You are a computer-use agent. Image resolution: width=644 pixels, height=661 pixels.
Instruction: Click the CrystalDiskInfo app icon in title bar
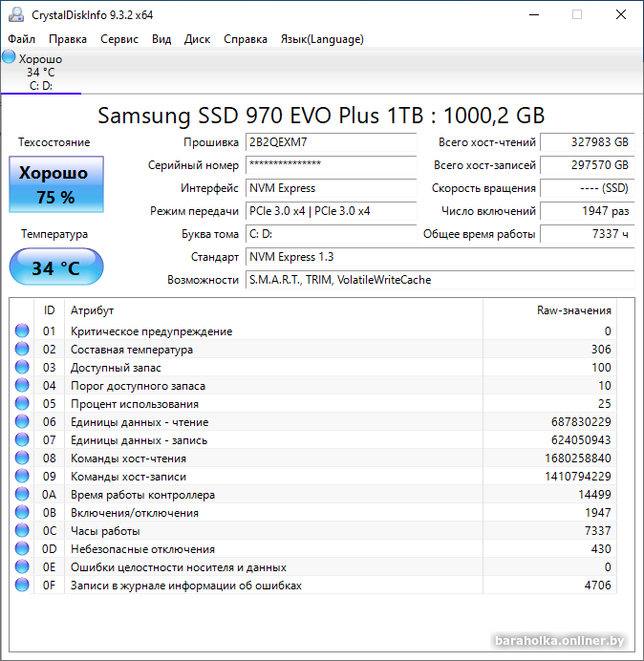coord(16,14)
